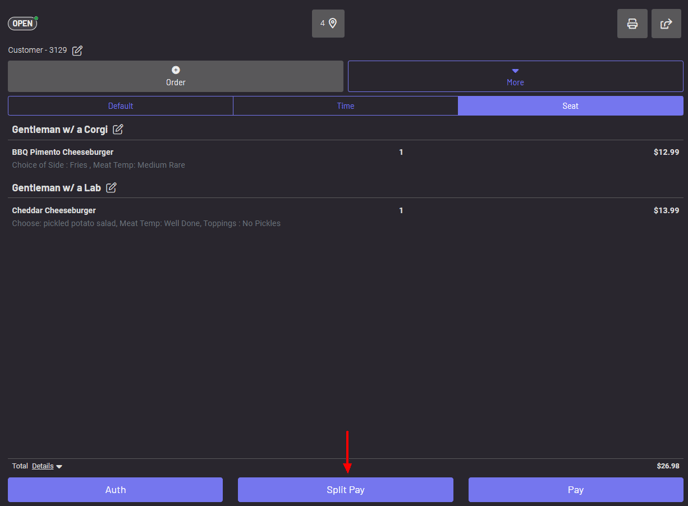The image size is (688, 506).
Task: Click the print receipt icon
Action: pyautogui.click(x=632, y=24)
